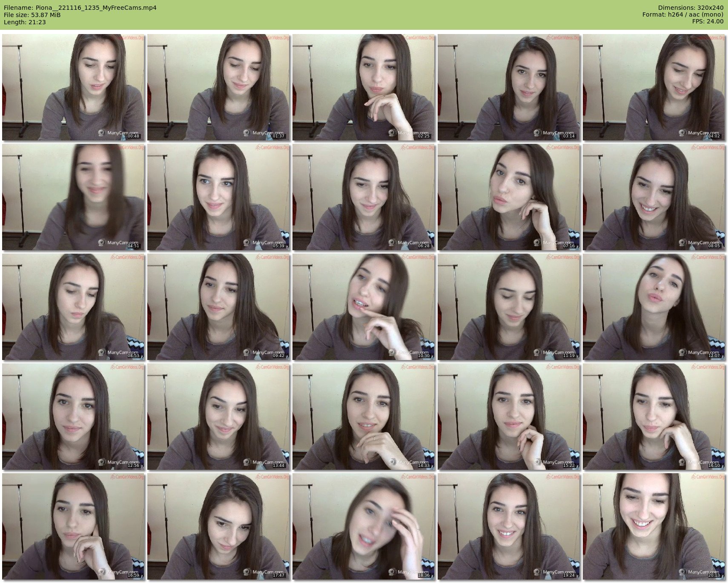
Task: Select the thumbnail stamped 16:59
Action: (x=73, y=526)
